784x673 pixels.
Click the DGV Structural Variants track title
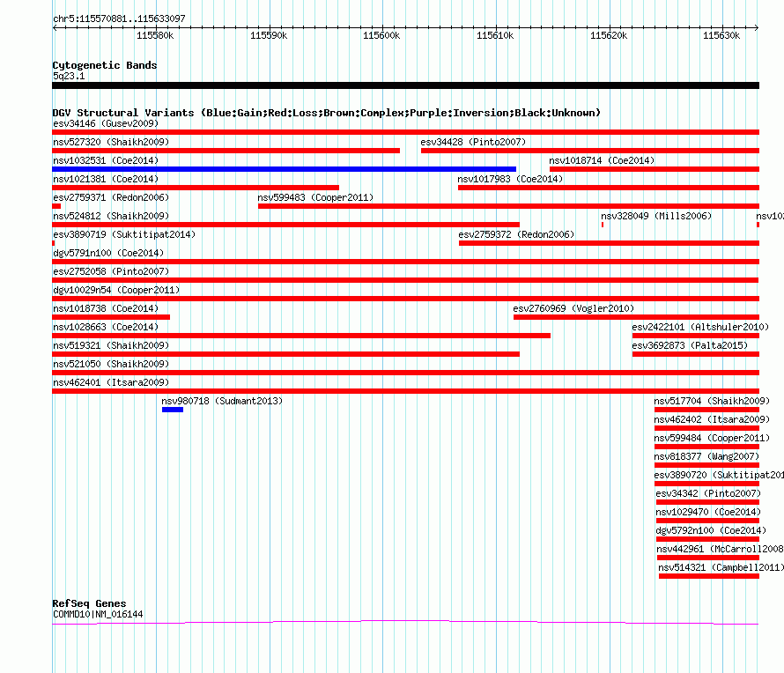tap(327, 113)
